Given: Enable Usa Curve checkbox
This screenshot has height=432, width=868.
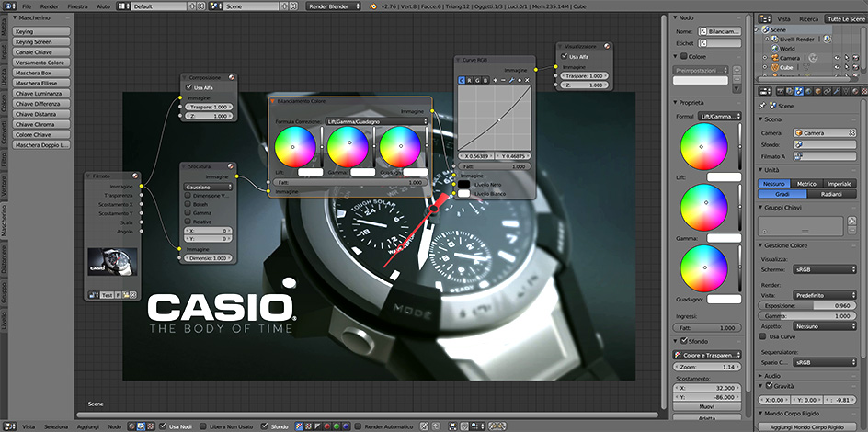Looking at the screenshot, I should coord(763,336).
